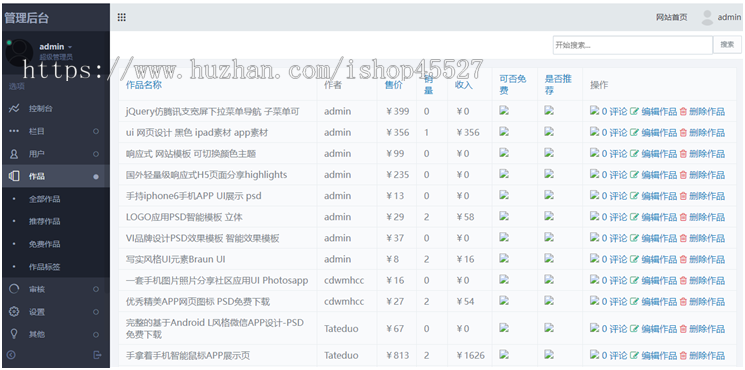Image resolution: width=745 pixels, height=370 pixels.
Task: Expand 栏目 submenu via its circle indicator
Action: [96, 131]
